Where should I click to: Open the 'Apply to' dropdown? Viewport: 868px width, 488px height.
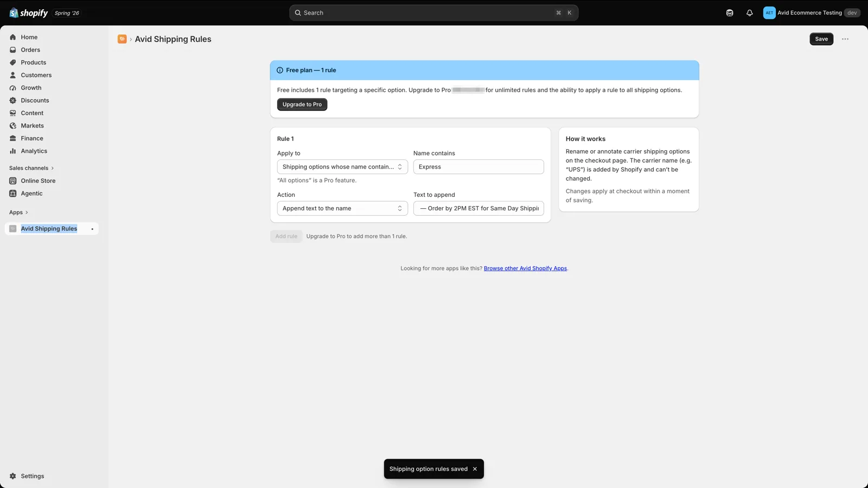[x=342, y=167]
